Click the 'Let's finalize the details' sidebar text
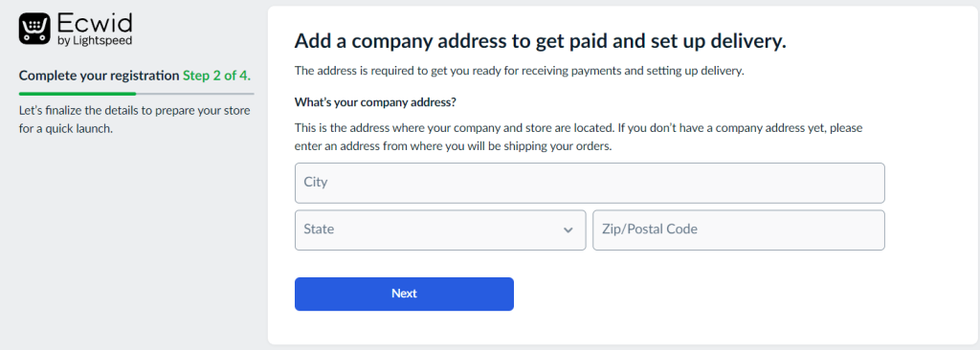This screenshot has width=980, height=350. click(134, 120)
